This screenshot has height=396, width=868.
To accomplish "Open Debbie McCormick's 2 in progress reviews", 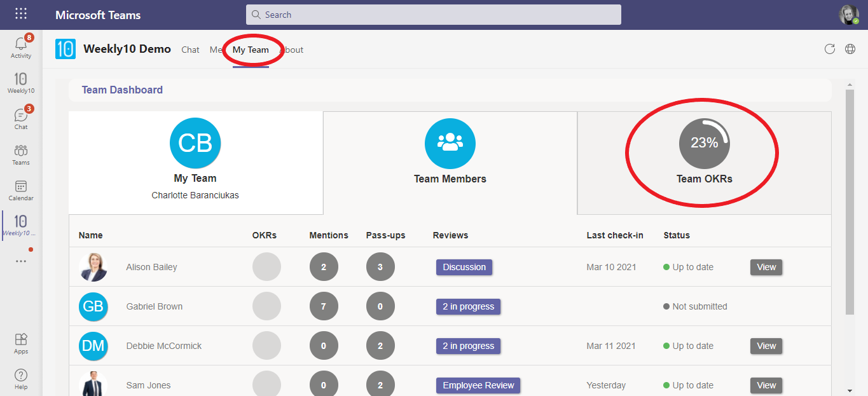I will [469, 346].
